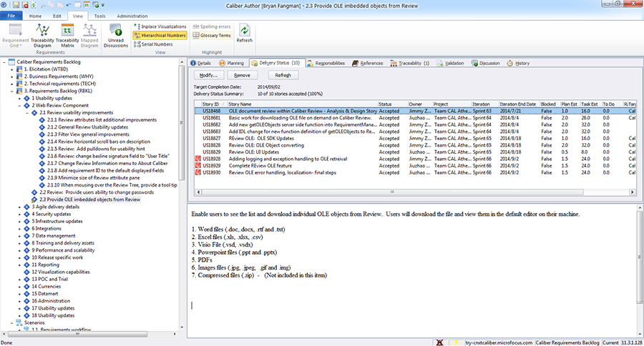
Task: Open the Validation tab
Action: 451,63
